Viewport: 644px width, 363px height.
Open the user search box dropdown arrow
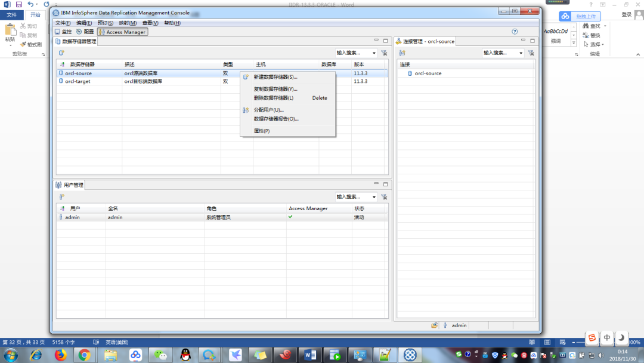click(374, 197)
